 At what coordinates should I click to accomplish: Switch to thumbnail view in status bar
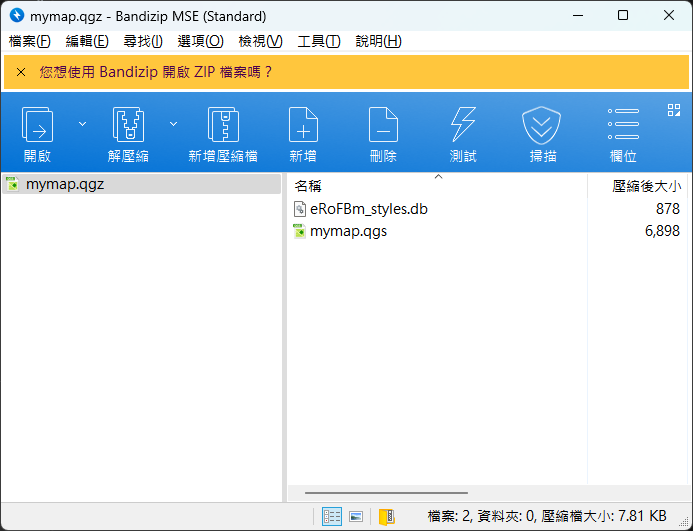(355, 516)
